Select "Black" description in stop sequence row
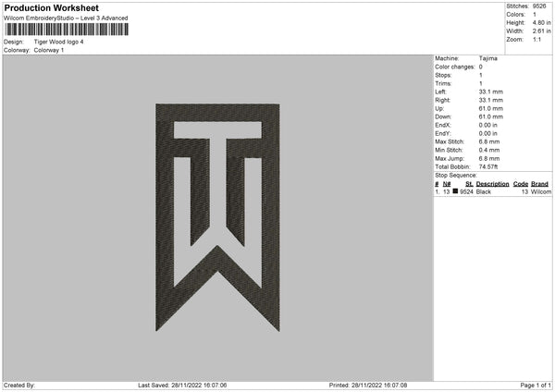Image resolution: width=555 pixels, height=392 pixels. [484, 191]
